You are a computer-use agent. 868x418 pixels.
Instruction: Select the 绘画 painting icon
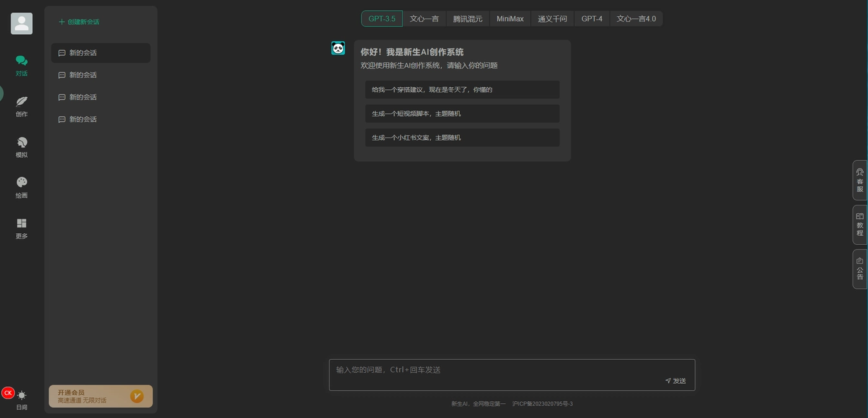click(x=21, y=187)
